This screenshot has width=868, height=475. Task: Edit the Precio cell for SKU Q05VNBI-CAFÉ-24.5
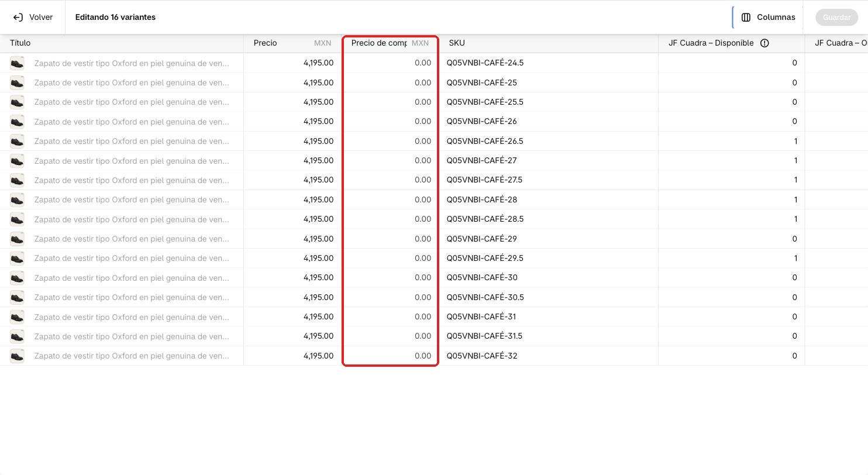point(292,63)
